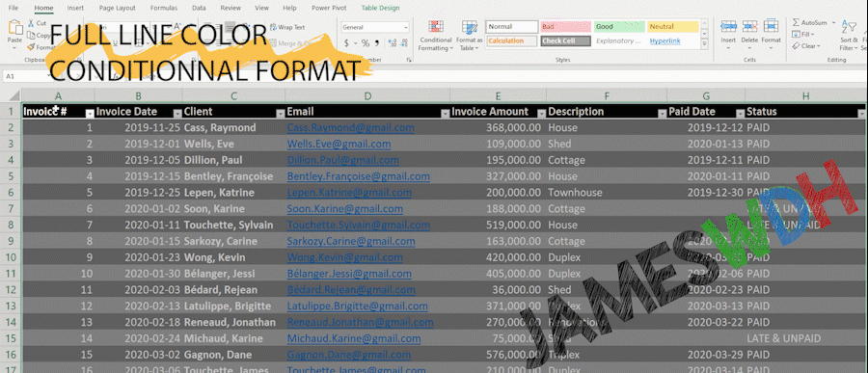Image resolution: width=868 pixels, height=373 pixels.
Task: Click Increase Decimal icon
Action: tap(392, 43)
